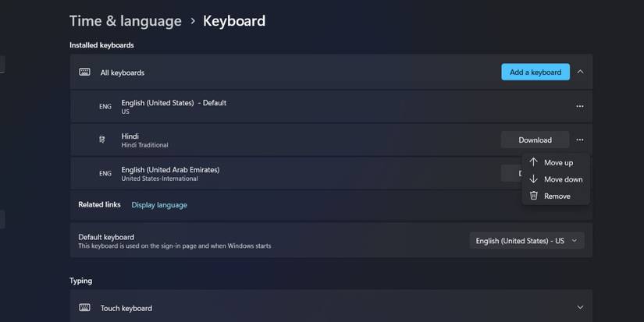Click the All keyboards keyboard icon
Viewport: 644px width, 322px height.
84,73
